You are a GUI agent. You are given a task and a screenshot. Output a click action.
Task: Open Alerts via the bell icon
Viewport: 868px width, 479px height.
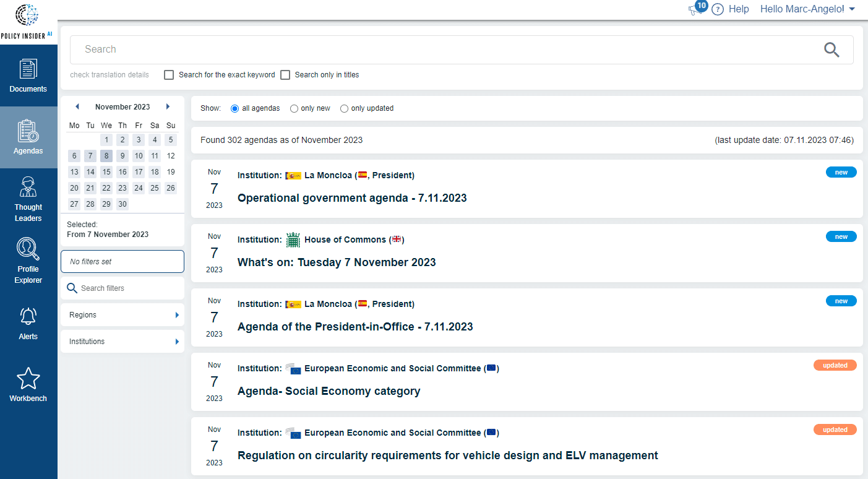point(28,316)
